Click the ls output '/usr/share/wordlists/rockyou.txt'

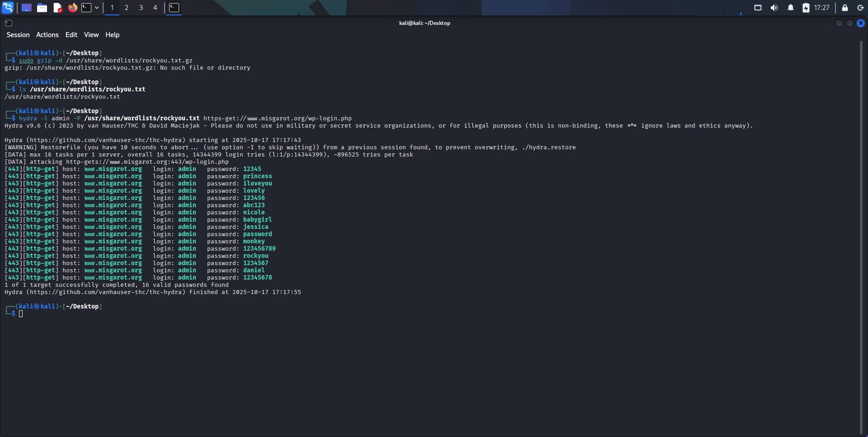click(62, 97)
